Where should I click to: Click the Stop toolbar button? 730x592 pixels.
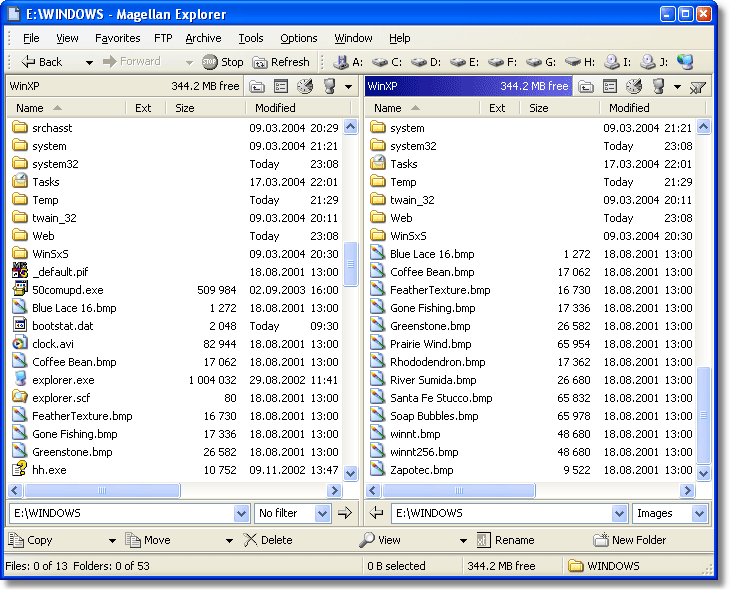pos(222,62)
